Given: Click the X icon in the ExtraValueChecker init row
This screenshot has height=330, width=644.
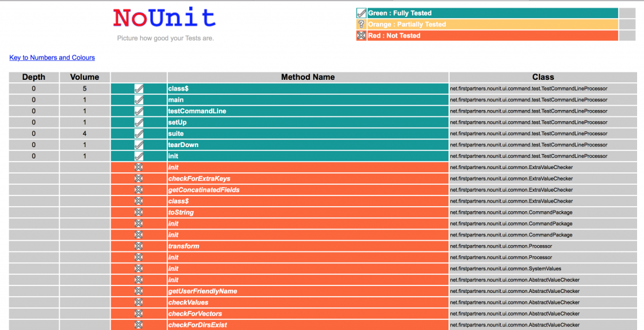Looking at the screenshot, I should [138, 167].
